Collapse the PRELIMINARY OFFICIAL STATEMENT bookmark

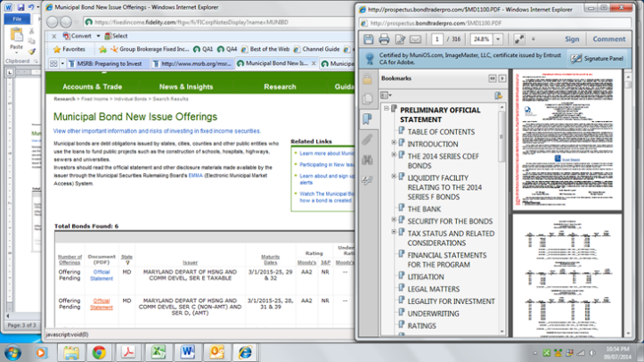385,108
